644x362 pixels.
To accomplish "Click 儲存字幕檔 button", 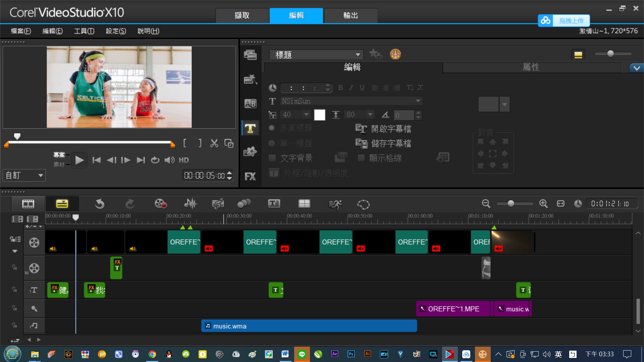I will click(383, 143).
